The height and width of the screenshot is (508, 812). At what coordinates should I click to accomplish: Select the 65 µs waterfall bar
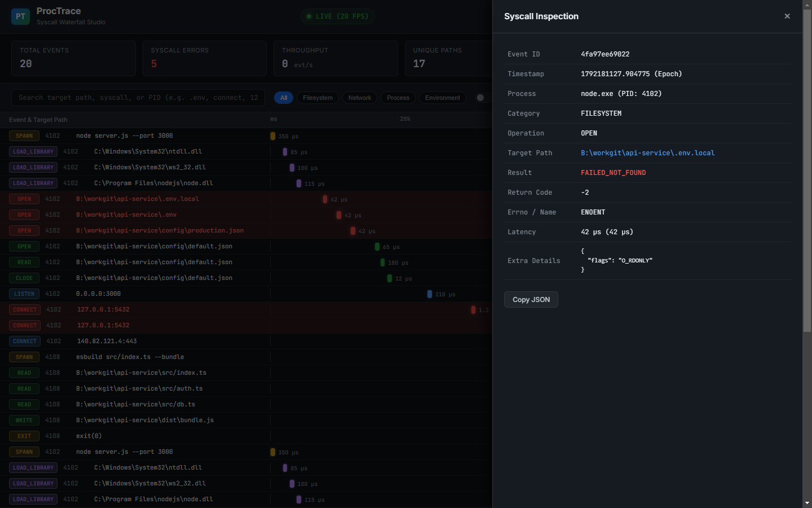click(377, 247)
